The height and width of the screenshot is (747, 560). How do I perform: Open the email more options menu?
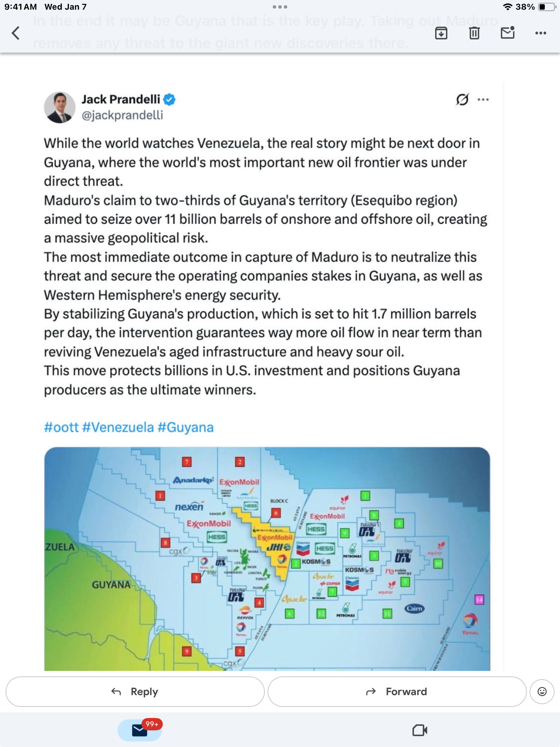tap(541, 33)
